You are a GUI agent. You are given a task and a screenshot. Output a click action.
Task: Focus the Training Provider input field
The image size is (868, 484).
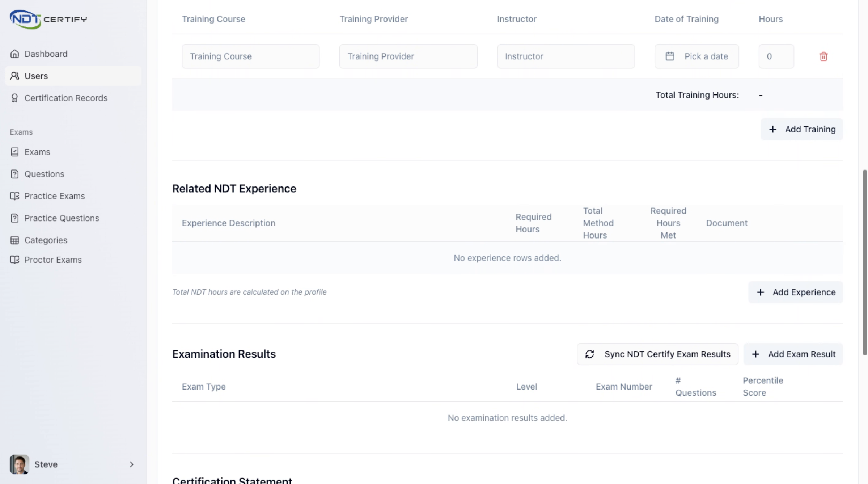pyautogui.click(x=408, y=56)
